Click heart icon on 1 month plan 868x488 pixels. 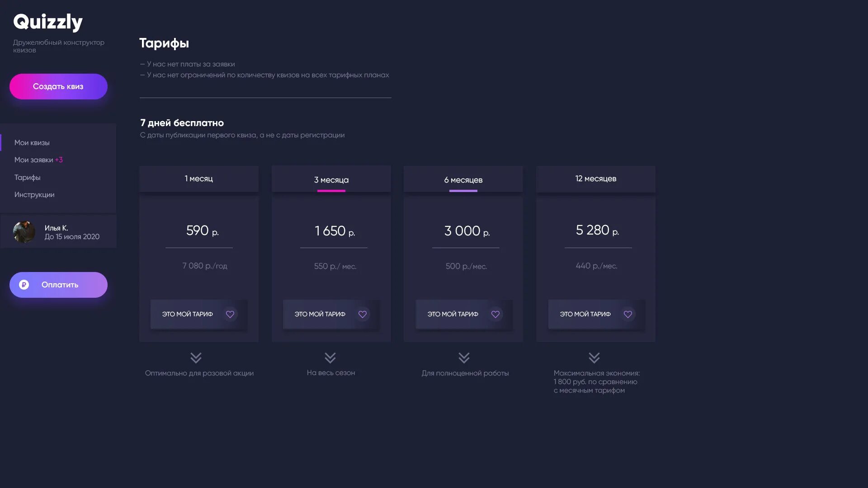click(230, 314)
